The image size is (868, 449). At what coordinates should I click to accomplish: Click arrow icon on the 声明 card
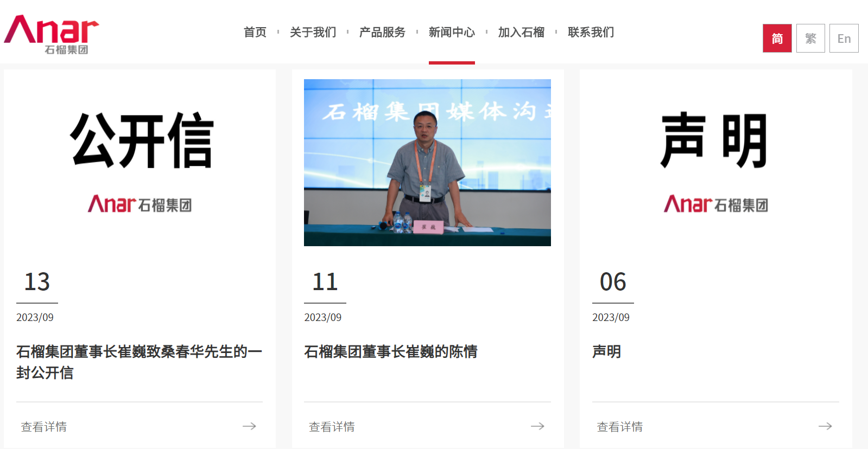click(825, 426)
